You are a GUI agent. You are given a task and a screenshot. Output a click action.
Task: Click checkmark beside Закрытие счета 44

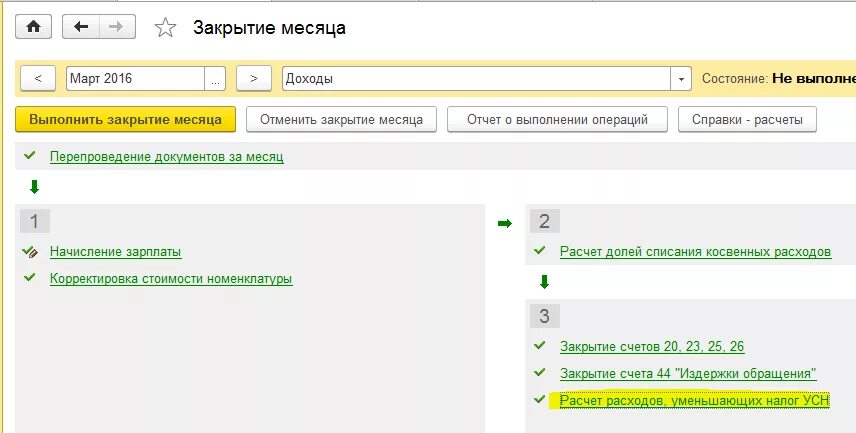click(x=540, y=372)
